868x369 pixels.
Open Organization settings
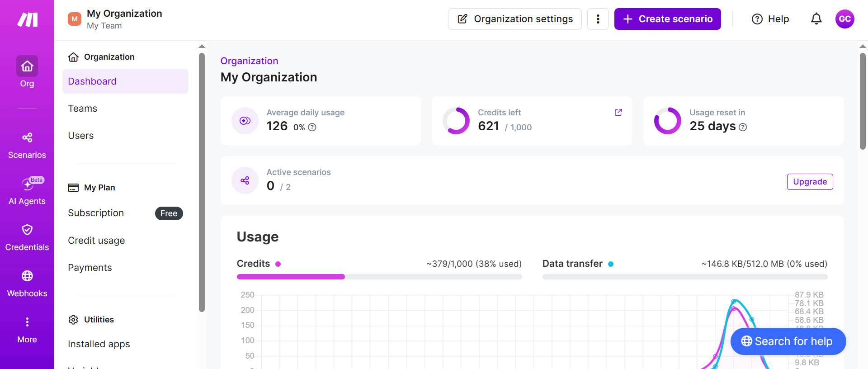click(x=514, y=19)
